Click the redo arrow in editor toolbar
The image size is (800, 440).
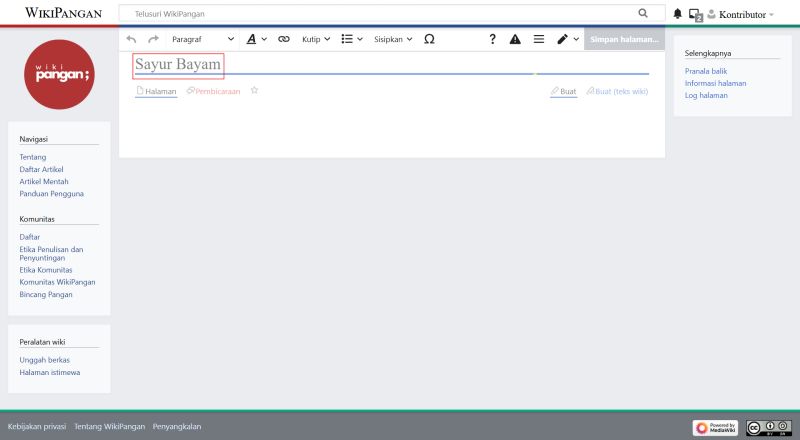click(153, 39)
